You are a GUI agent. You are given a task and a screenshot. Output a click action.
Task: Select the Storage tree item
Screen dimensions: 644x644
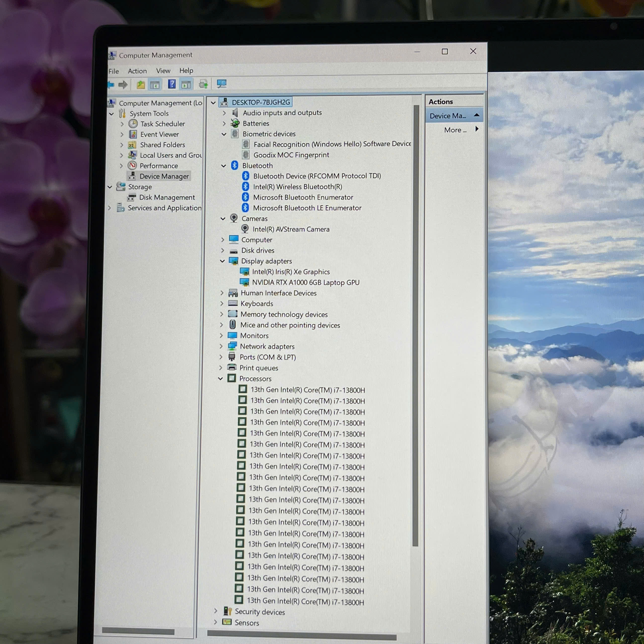140,187
